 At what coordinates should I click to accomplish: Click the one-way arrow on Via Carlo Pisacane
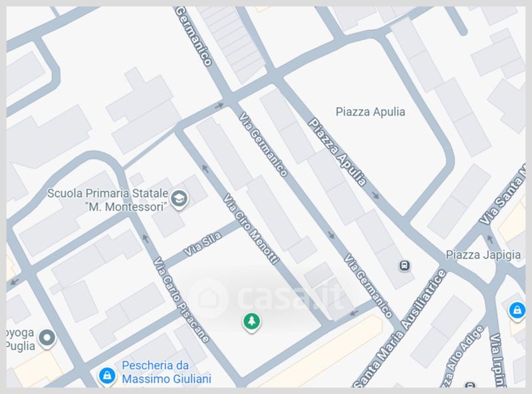point(146,239)
